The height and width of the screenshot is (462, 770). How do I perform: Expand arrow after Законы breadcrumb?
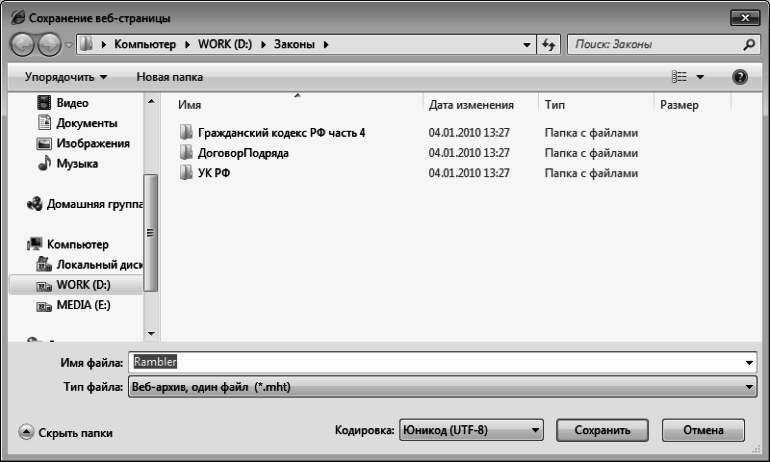[x=326, y=45]
